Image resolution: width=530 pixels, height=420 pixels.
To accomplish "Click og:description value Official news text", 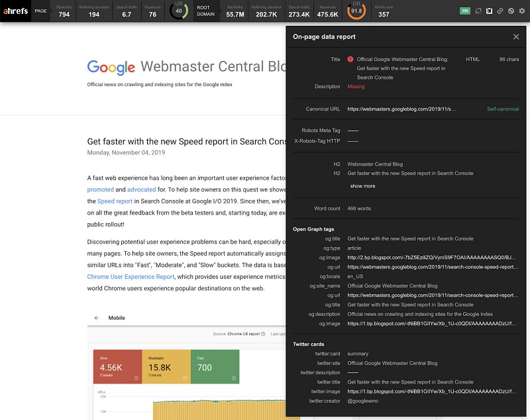I will (420, 314).
